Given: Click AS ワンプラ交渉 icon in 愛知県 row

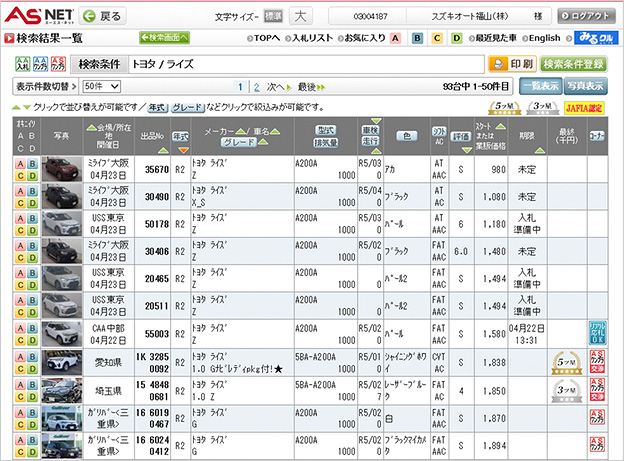Looking at the screenshot, I should [597, 361].
